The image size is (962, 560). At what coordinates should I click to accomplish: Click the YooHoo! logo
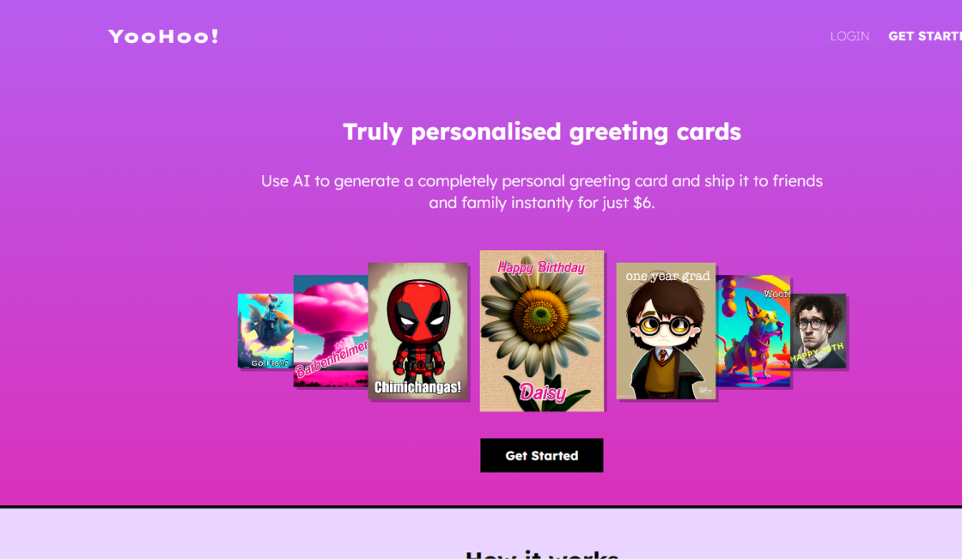click(163, 36)
